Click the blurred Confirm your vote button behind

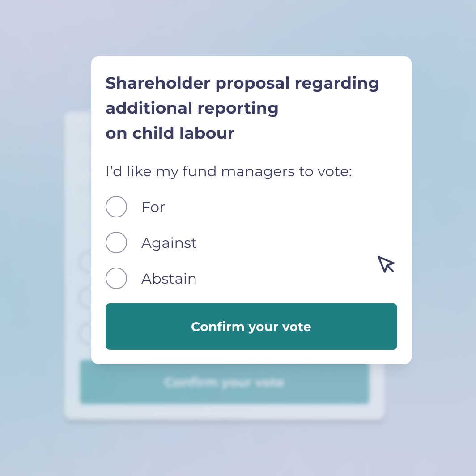click(x=224, y=382)
